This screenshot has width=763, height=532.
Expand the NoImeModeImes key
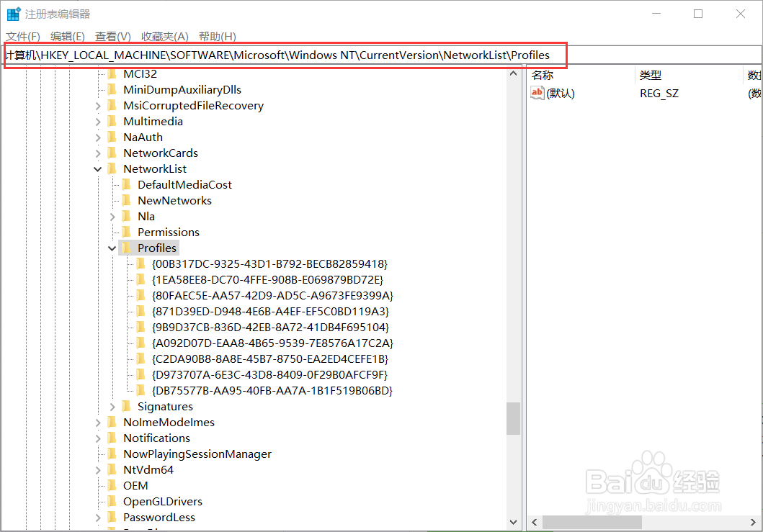tap(98, 423)
